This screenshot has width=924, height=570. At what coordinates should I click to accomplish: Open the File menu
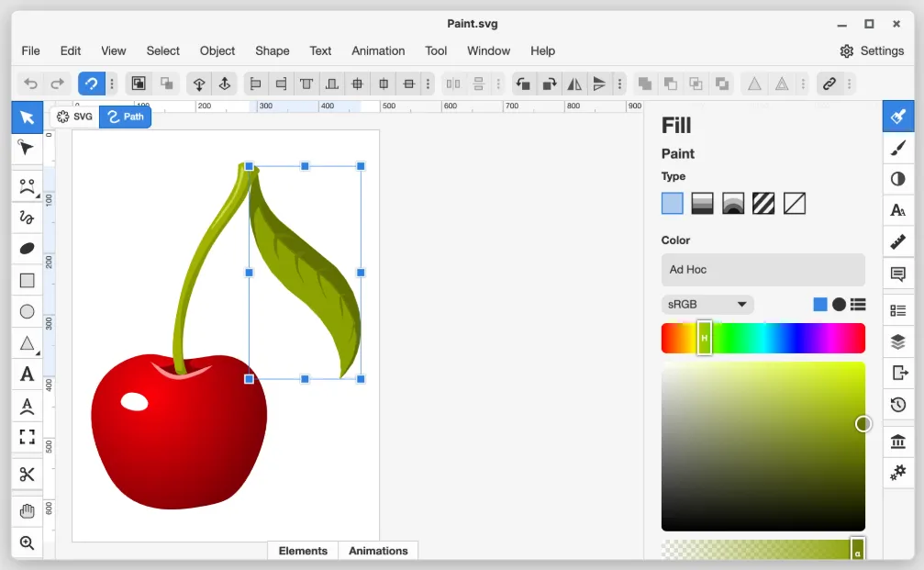[x=30, y=50]
